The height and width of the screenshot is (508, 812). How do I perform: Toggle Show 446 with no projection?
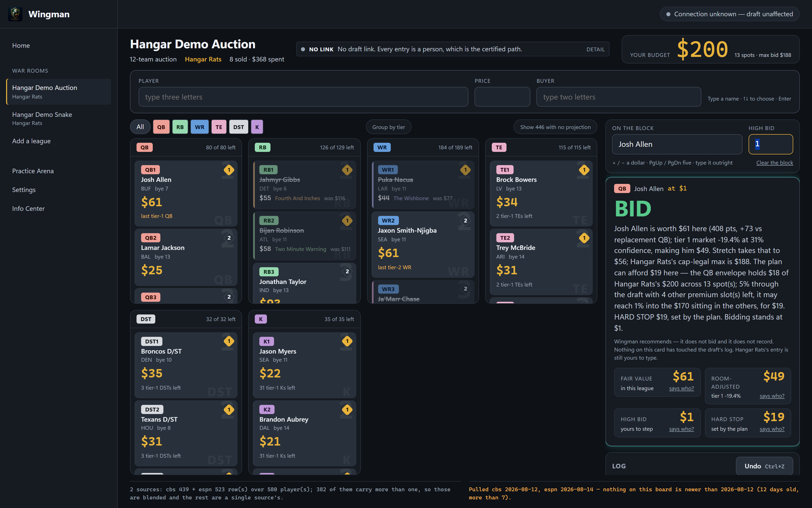pyautogui.click(x=555, y=127)
